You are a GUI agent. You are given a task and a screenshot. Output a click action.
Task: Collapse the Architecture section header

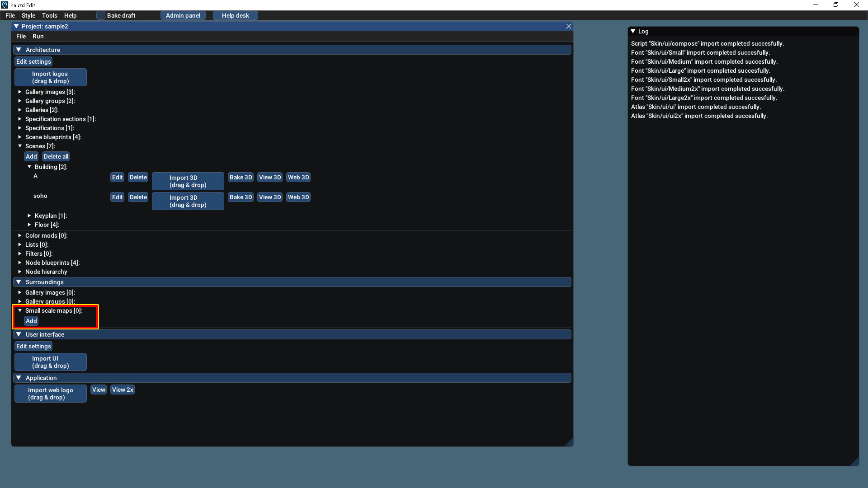pyautogui.click(x=19, y=50)
